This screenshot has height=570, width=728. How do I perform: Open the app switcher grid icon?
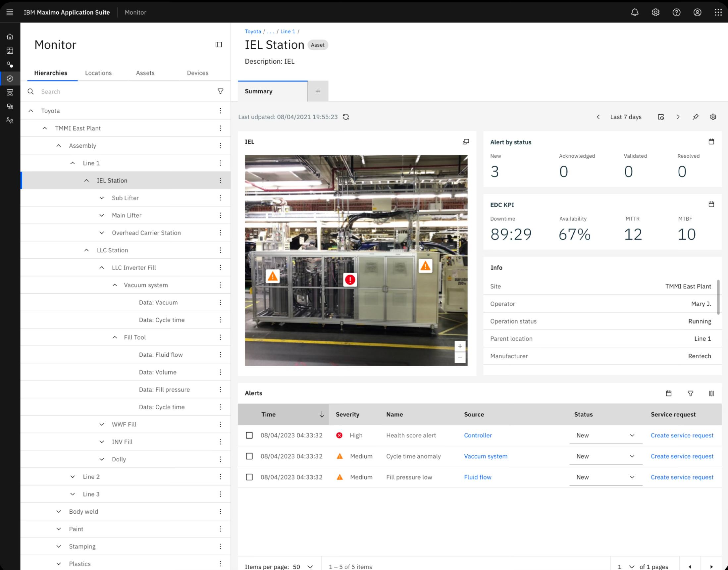[718, 12]
